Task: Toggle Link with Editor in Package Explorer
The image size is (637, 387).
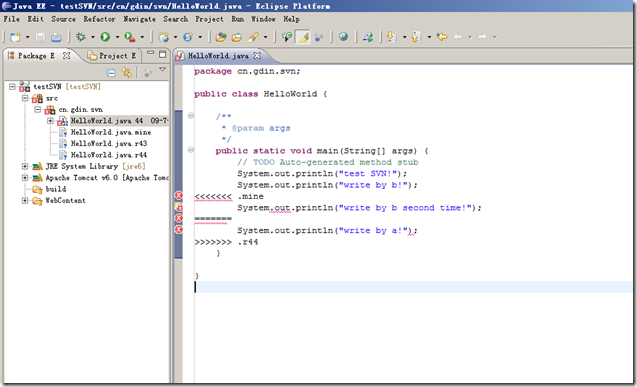Action: coord(127,73)
